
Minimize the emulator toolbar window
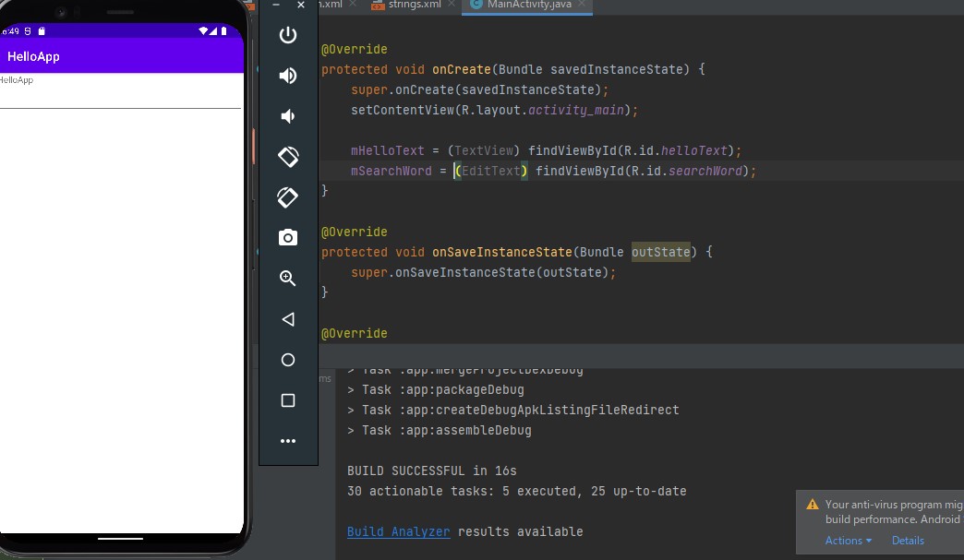[x=276, y=5]
